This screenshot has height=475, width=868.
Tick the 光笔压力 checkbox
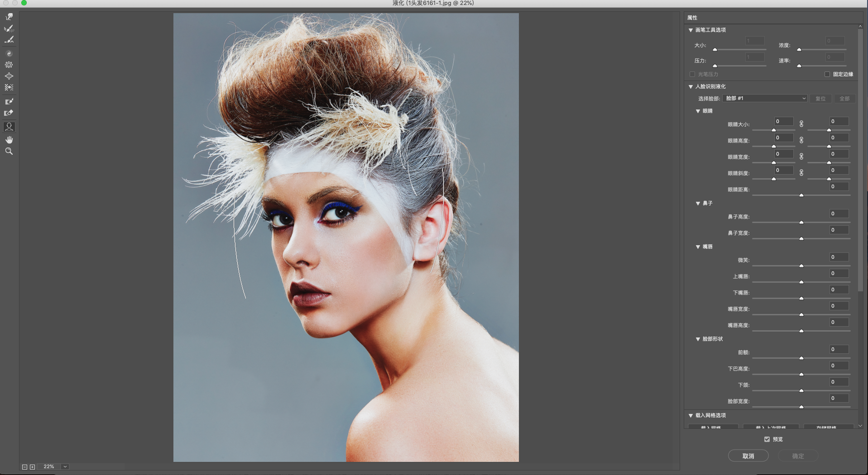pos(692,74)
